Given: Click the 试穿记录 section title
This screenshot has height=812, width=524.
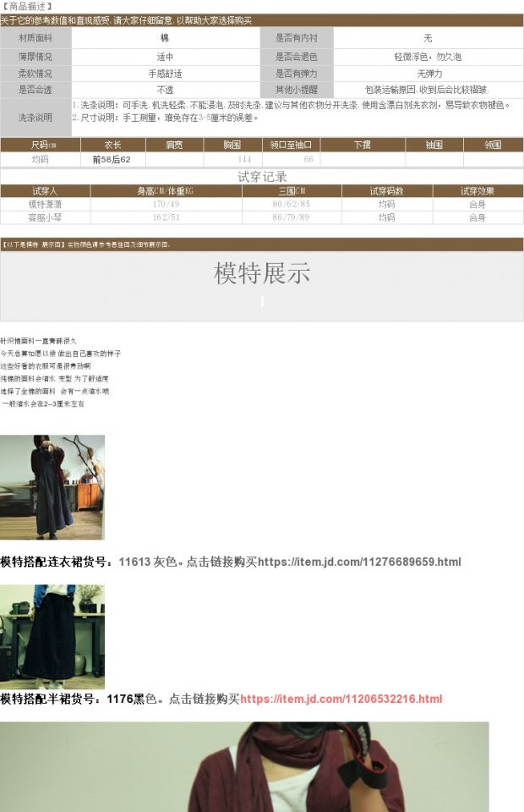Looking at the screenshot, I should tap(262, 177).
